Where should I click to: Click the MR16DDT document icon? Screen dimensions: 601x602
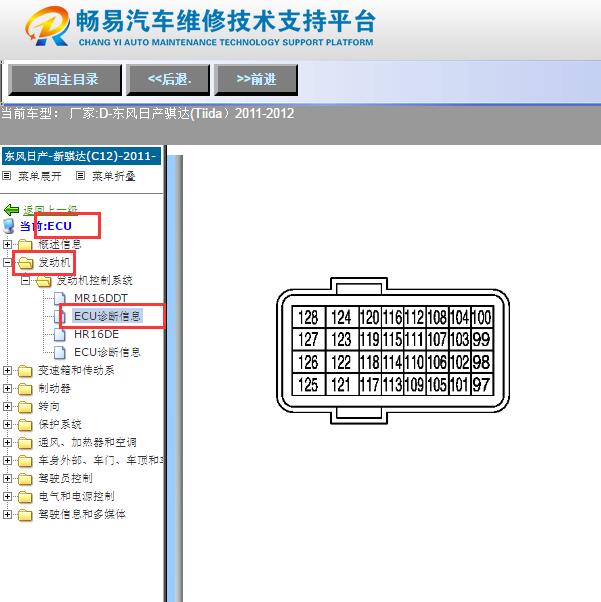coord(60,299)
